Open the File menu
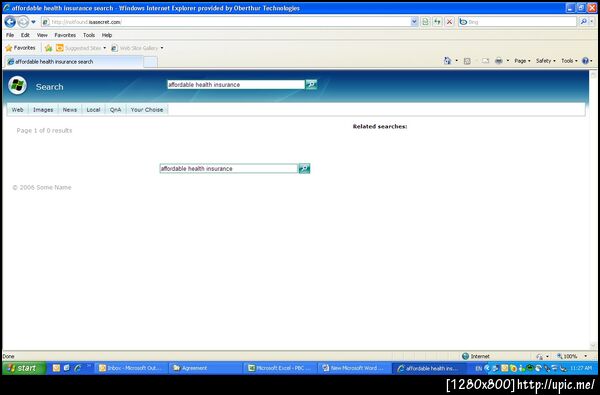 point(10,35)
